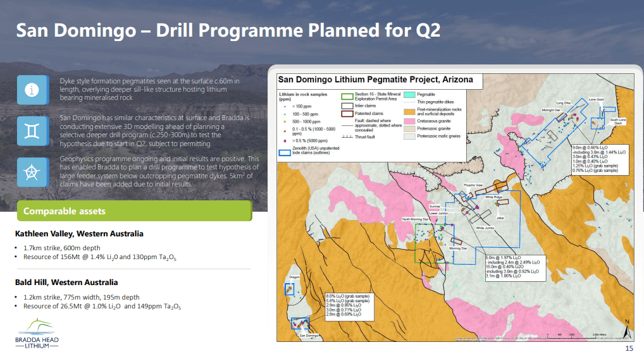Click the blue pentagram star icon

click(x=32, y=173)
